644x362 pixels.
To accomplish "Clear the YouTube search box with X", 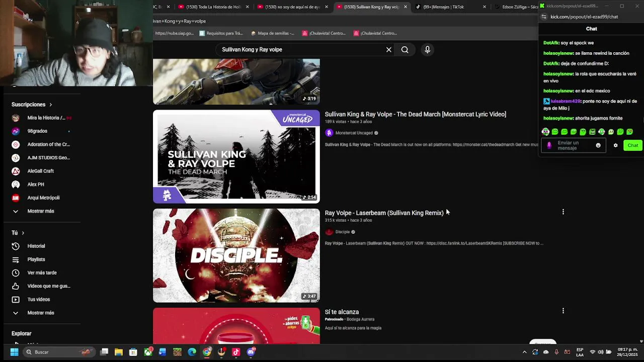I will pos(388,50).
